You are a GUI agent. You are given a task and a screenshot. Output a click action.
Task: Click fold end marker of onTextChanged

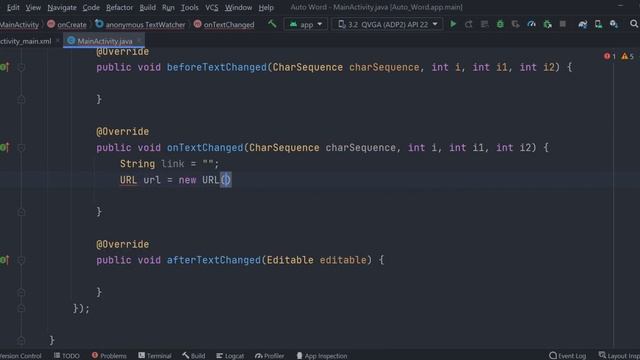tap(21, 212)
